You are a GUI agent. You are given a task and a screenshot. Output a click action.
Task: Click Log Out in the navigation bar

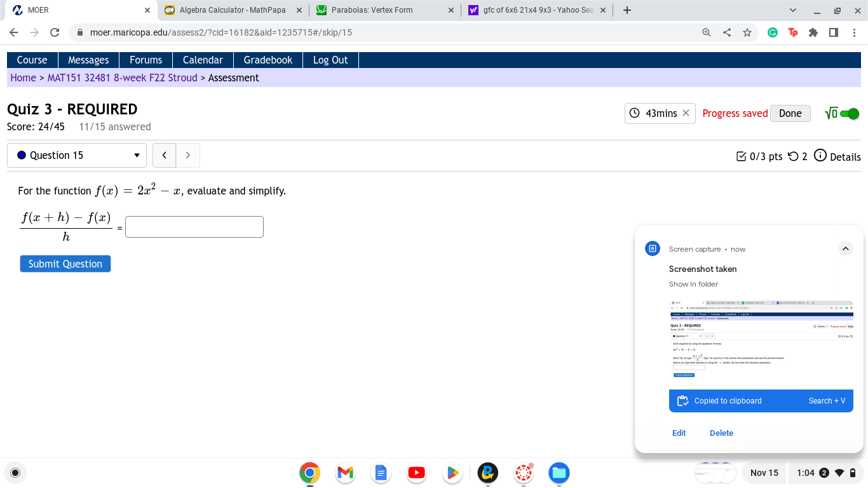tap(330, 60)
